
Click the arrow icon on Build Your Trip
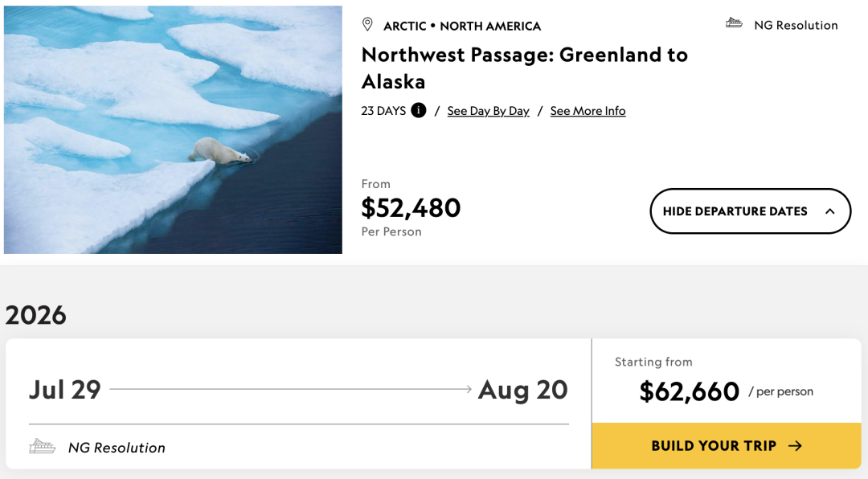(x=795, y=446)
